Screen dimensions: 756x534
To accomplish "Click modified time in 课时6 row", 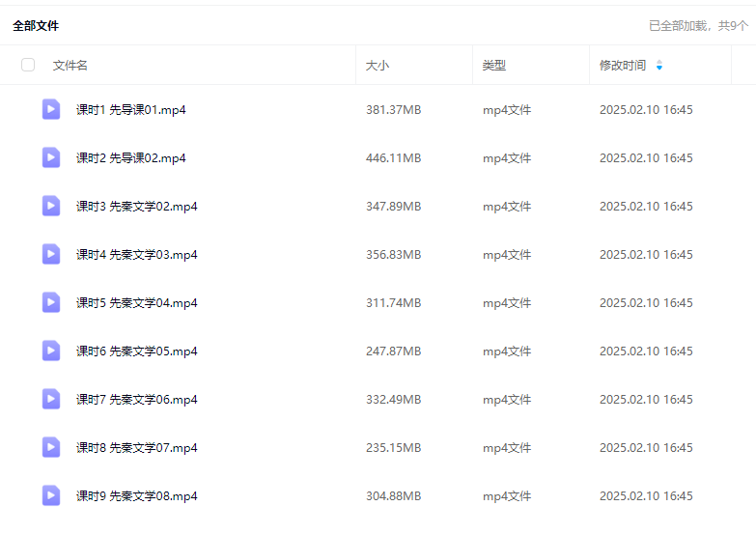I will (x=646, y=351).
